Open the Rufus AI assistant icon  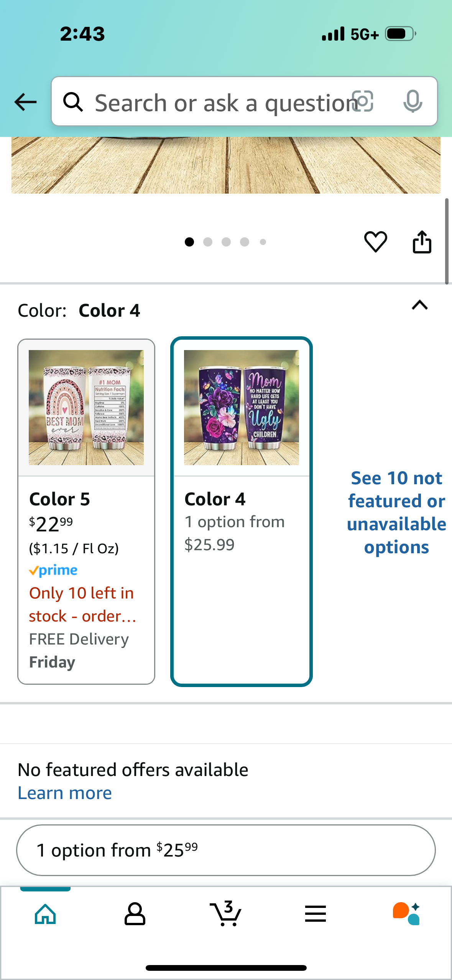tap(406, 914)
